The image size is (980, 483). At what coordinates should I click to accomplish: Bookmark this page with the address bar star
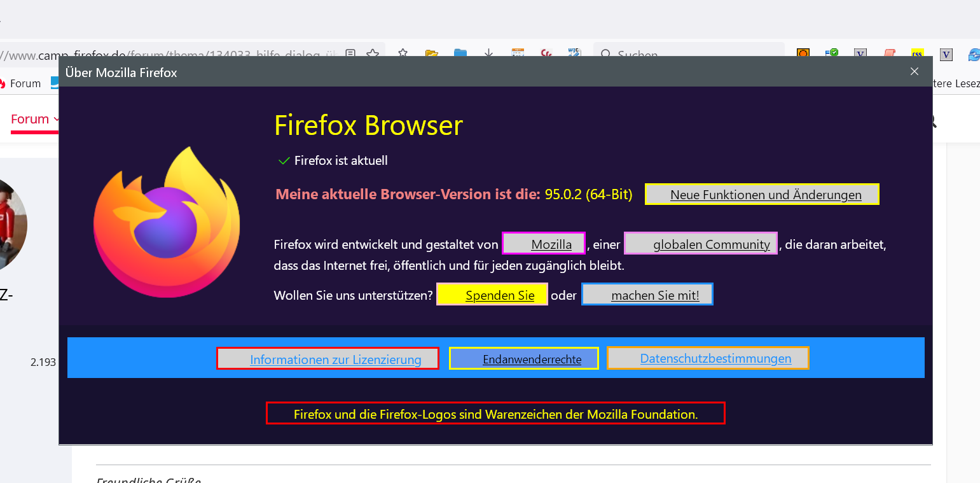coord(373,53)
